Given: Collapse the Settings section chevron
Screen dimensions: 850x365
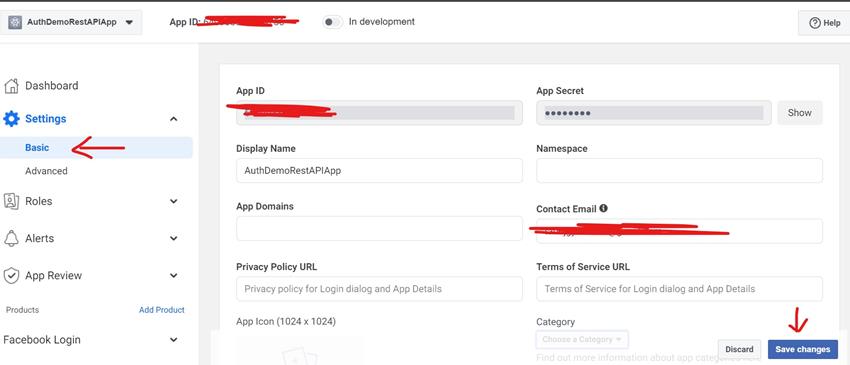Looking at the screenshot, I should [173, 119].
